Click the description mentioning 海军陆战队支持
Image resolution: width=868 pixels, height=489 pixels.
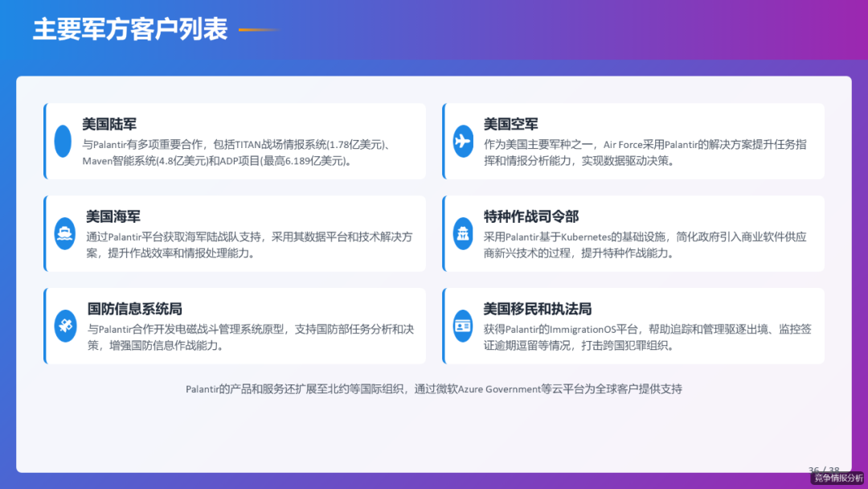pyautogui.click(x=249, y=244)
